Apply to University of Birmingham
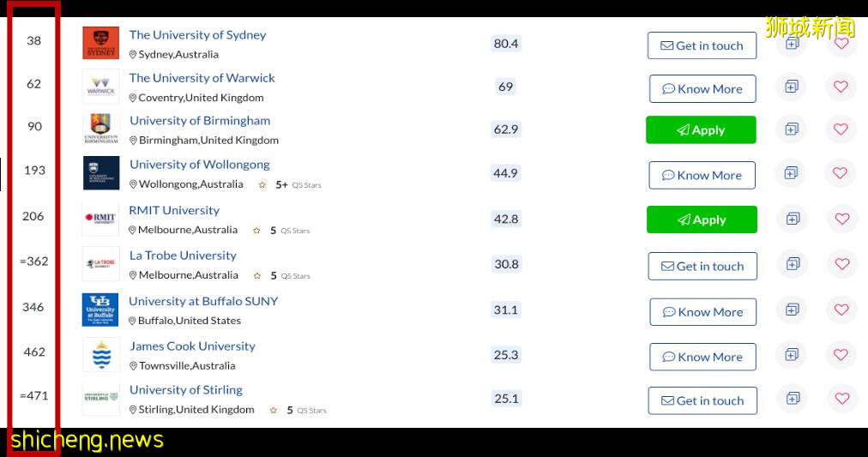The width and height of the screenshot is (868, 457). pyautogui.click(x=701, y=130)
